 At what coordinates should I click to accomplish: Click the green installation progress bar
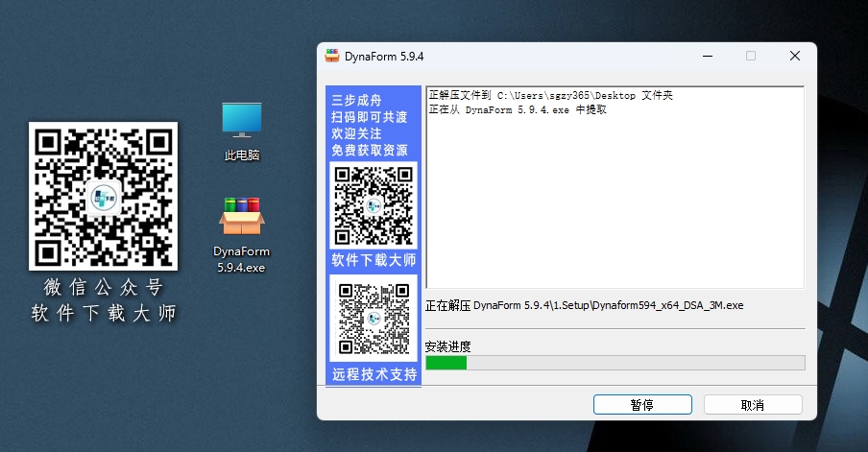[615, 363]
